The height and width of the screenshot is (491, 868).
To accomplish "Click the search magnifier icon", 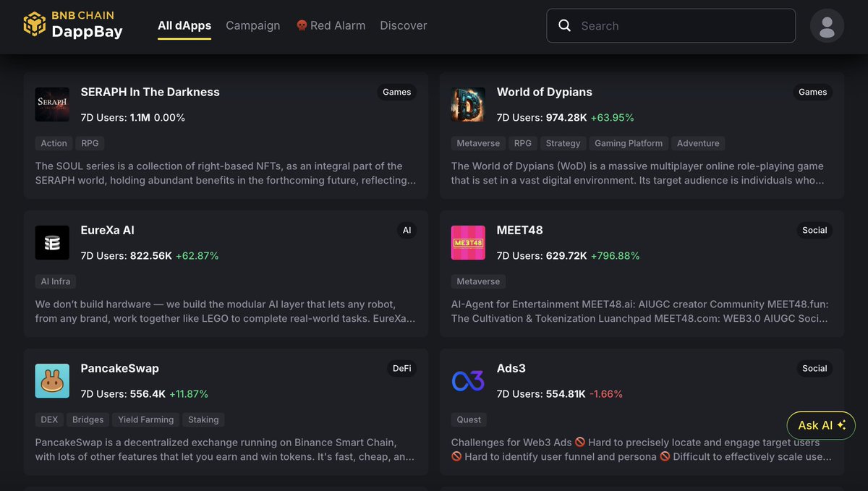I will 565,26.
